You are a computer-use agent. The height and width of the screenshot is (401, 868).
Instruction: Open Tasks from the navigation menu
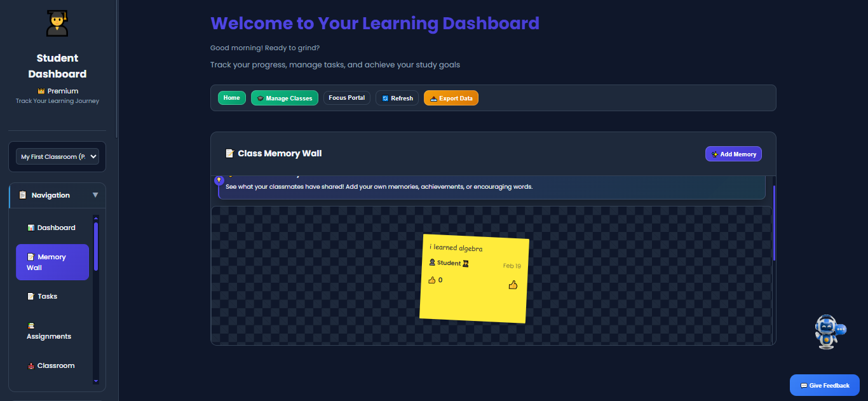47,296
